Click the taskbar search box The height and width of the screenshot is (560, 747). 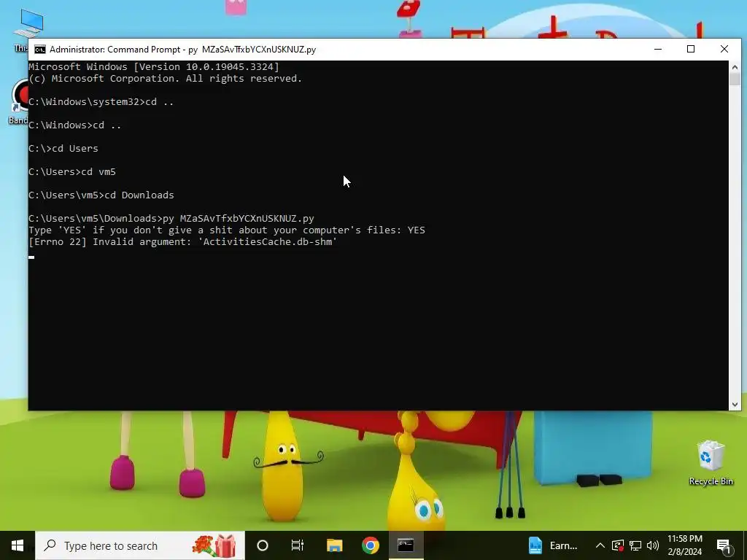tap(140, 545)
